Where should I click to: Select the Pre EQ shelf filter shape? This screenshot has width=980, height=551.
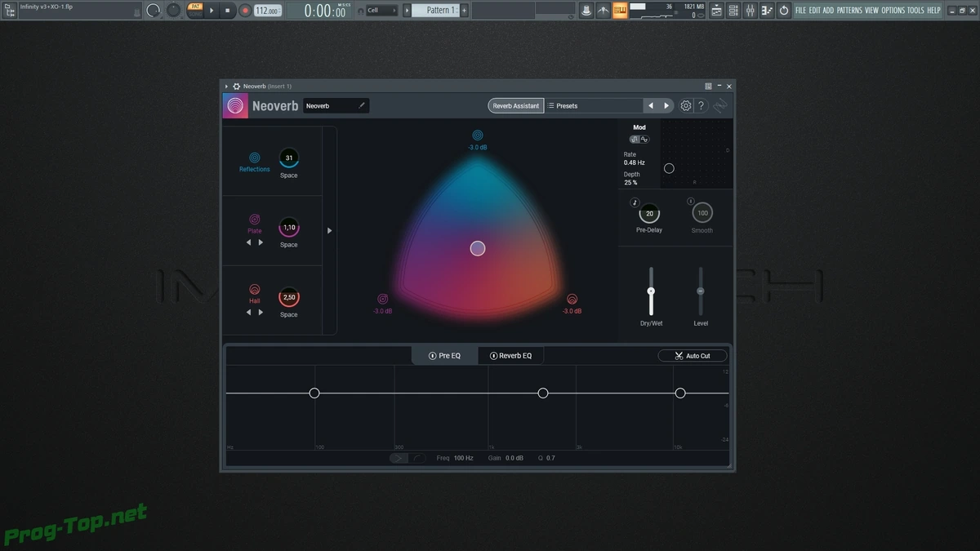point(398,458)
